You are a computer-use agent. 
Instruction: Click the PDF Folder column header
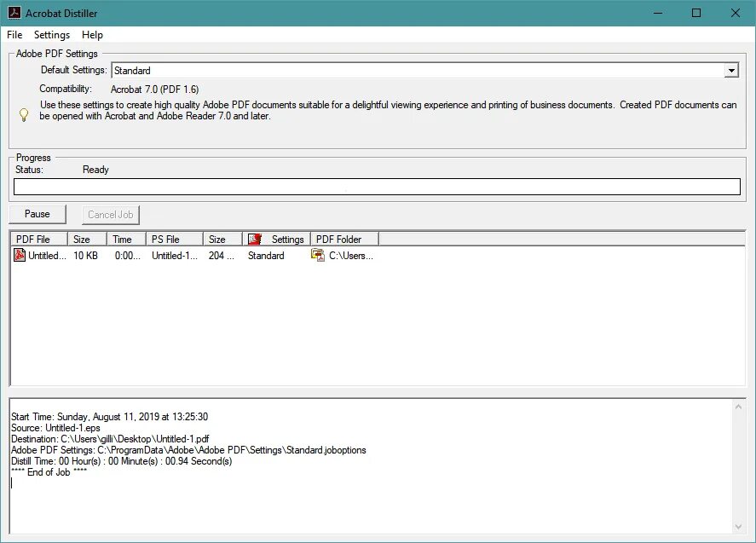[344, 240]
